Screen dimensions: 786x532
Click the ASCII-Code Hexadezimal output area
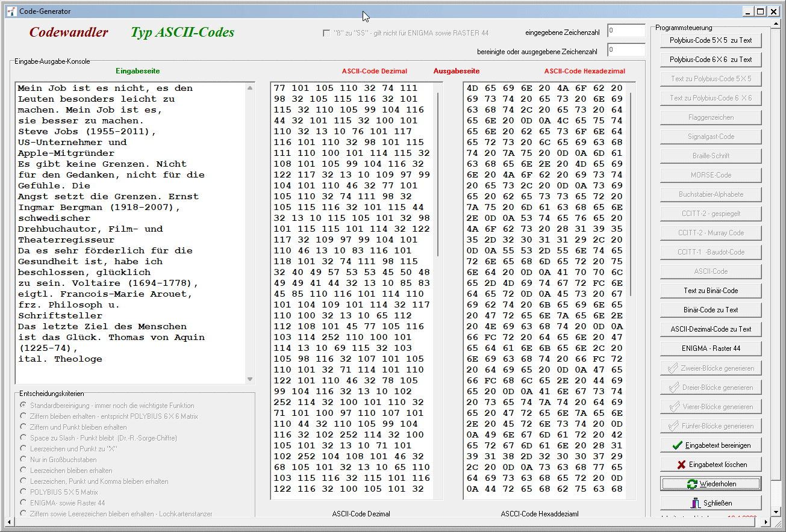tap(549, 291)
